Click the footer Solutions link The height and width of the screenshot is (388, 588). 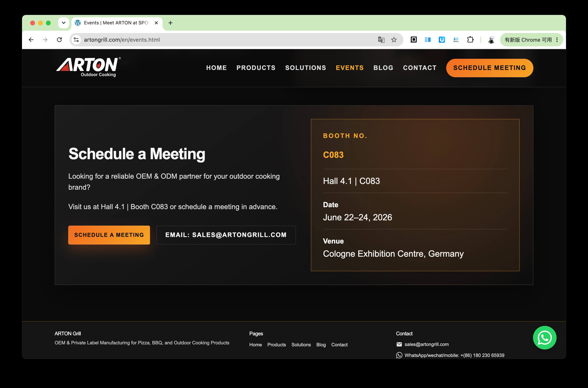coord(301,344)
